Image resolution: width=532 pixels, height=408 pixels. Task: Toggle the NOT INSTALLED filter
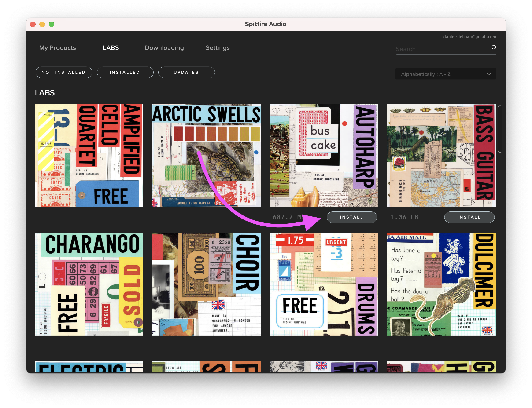[x=64, y=72]
